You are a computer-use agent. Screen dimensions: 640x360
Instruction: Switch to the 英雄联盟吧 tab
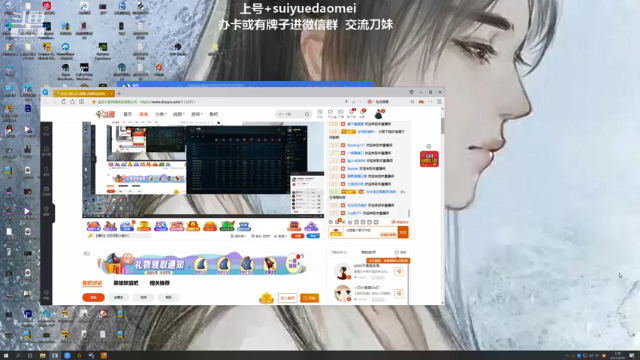pos(126,283)
